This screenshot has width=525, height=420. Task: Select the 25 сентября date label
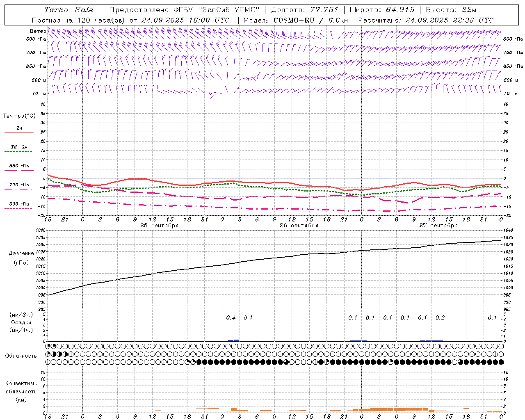[x=160, y=226]
